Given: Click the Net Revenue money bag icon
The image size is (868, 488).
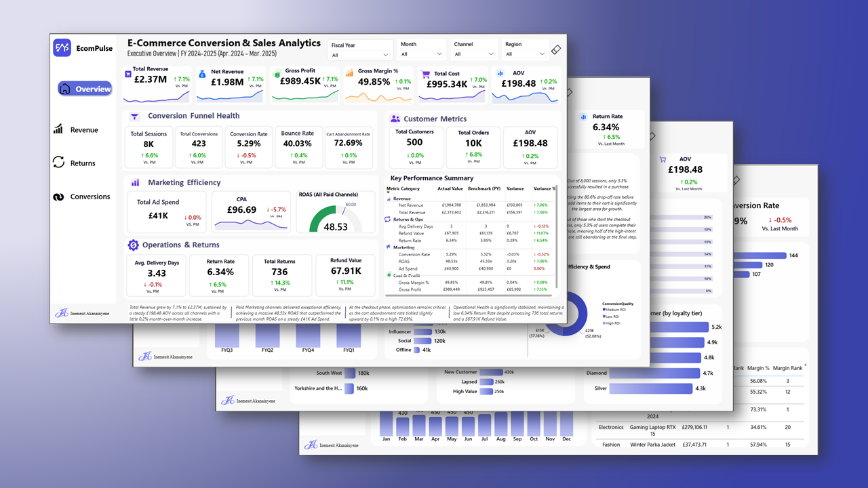Looking at the screenshot, I should point(202,74).
